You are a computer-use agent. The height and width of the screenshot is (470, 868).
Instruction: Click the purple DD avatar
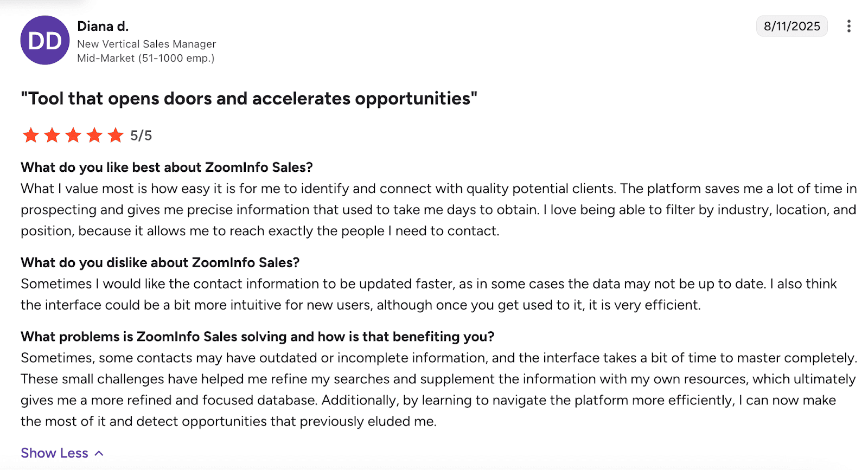pyautogui.click(x=45, y=40)
